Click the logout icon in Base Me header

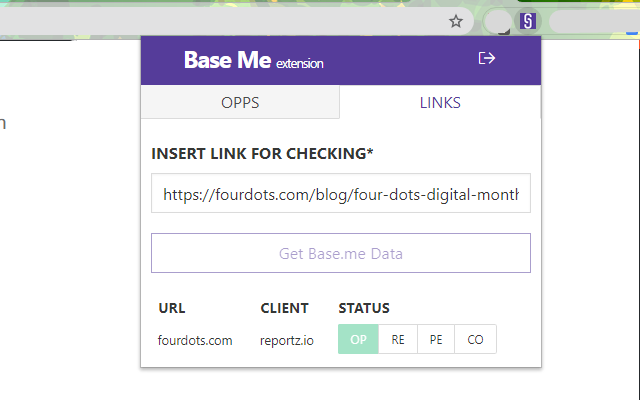[487, 58]
